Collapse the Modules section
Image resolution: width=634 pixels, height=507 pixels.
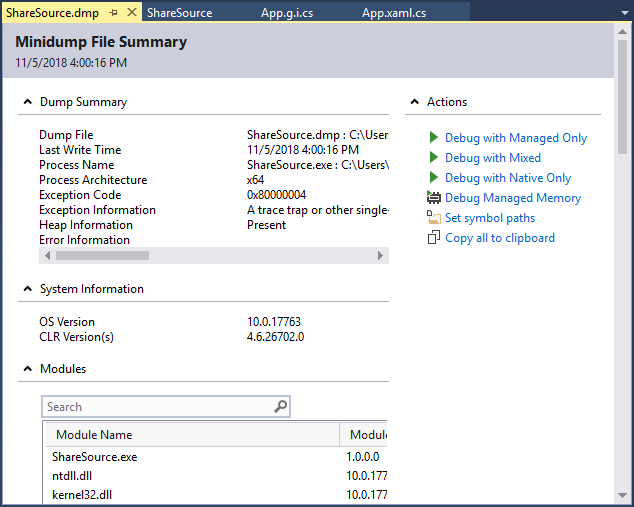27,369
